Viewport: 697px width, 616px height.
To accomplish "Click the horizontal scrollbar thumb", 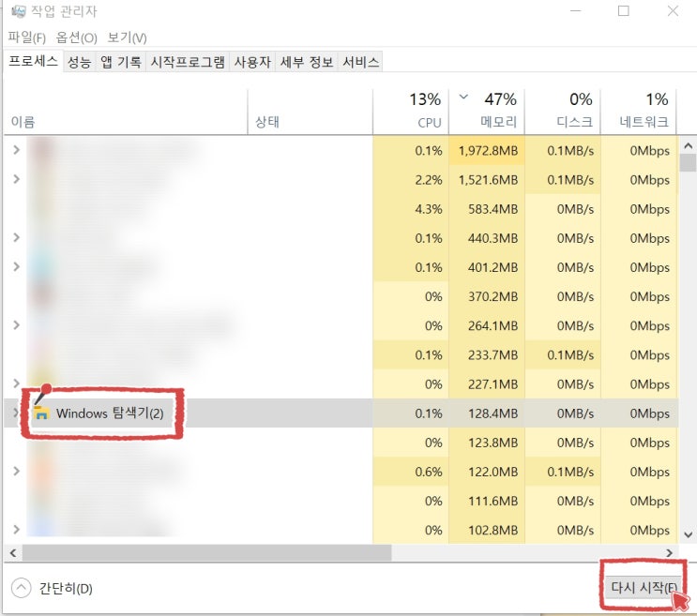I will [207, 552].
